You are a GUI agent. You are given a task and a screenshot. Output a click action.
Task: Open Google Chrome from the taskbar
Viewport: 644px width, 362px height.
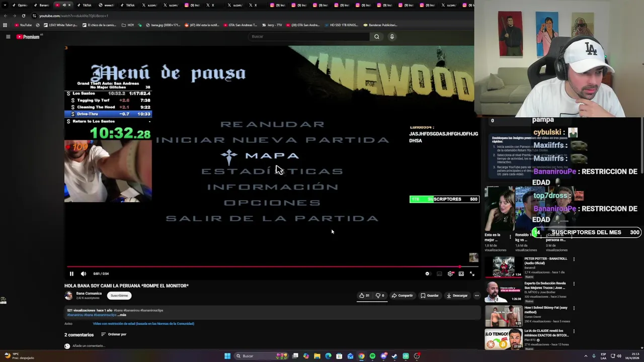361,356
